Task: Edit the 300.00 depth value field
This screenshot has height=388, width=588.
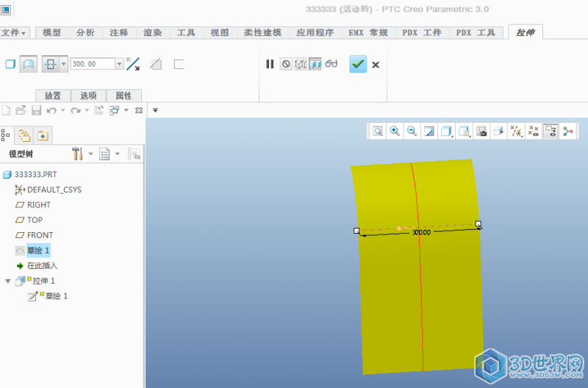Action: [93, 64]
